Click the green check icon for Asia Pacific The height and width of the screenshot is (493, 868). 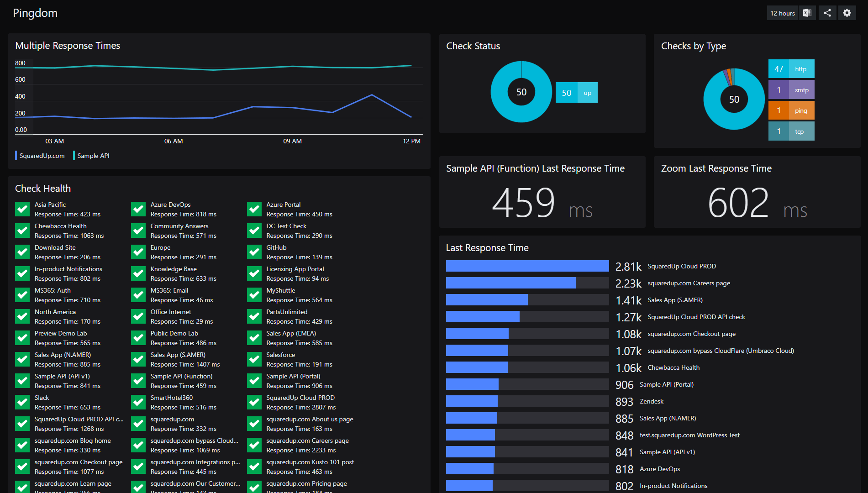(x=22, y=209)
